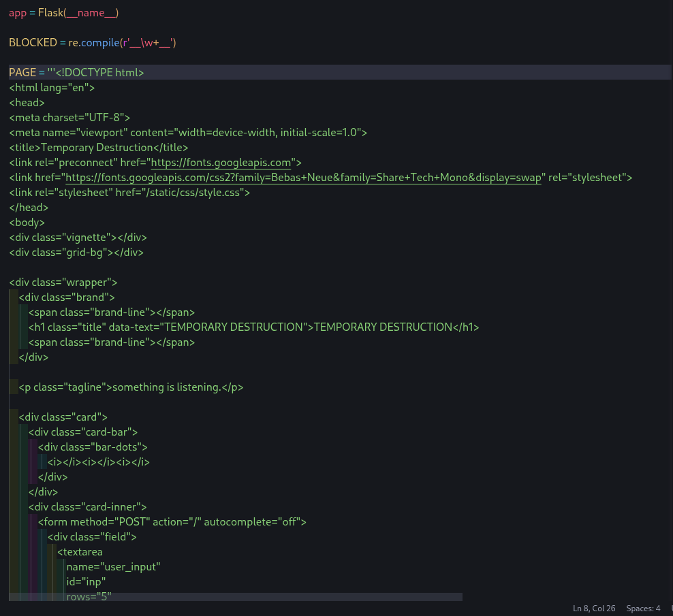
Task: Click the BLOCKED variable name
Action: tap(33, 42)
